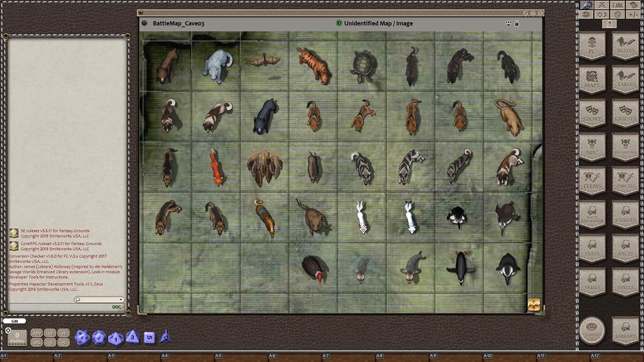Open the Tokens bag in the sidebar
This screenshot has height=362, width=644.
pyautogui.click(x=592, y=331)
